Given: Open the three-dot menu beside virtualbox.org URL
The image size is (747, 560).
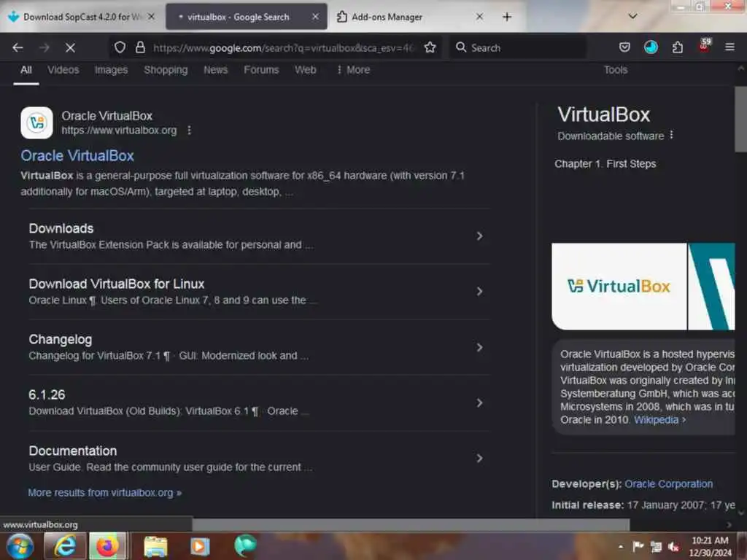Looking at the screenshot, I should [189, 130].
